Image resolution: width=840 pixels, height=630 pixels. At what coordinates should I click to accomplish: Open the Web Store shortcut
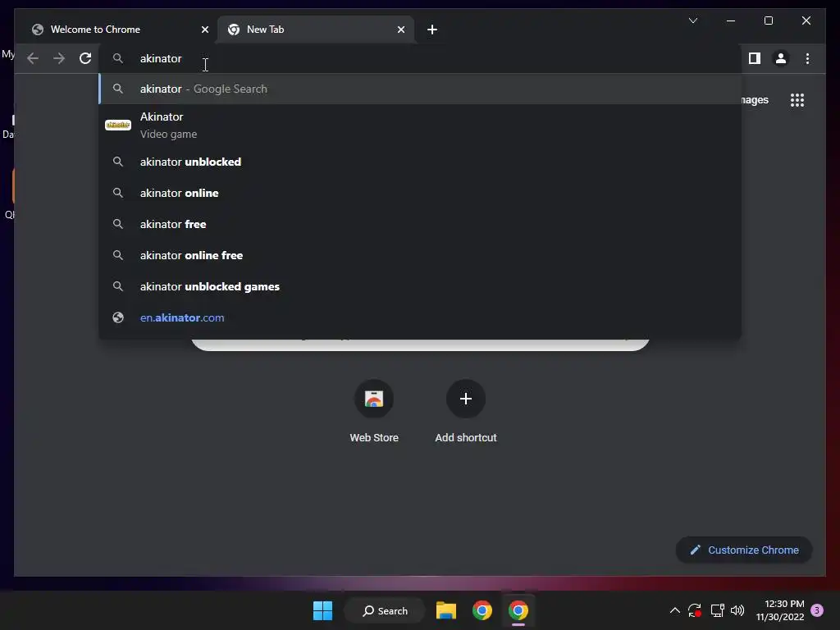click(x=374, y=412)
